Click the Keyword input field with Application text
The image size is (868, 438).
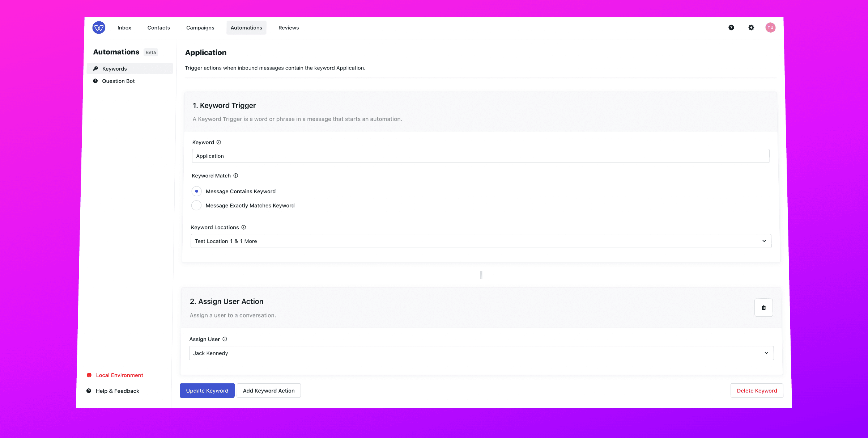pyautogui.click(x=480, y=156)
